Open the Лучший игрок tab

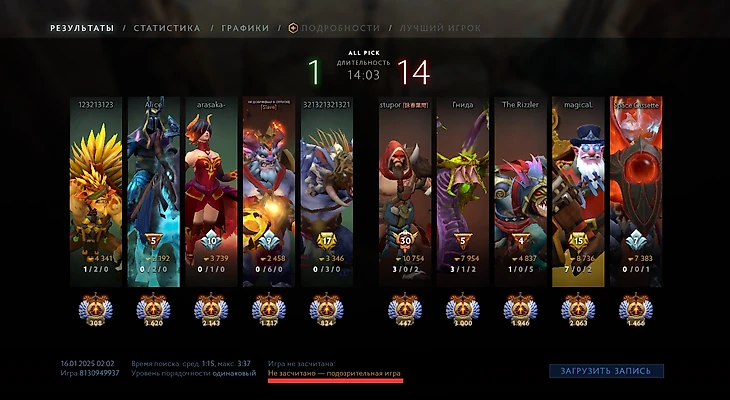click(x=440, y=28)
